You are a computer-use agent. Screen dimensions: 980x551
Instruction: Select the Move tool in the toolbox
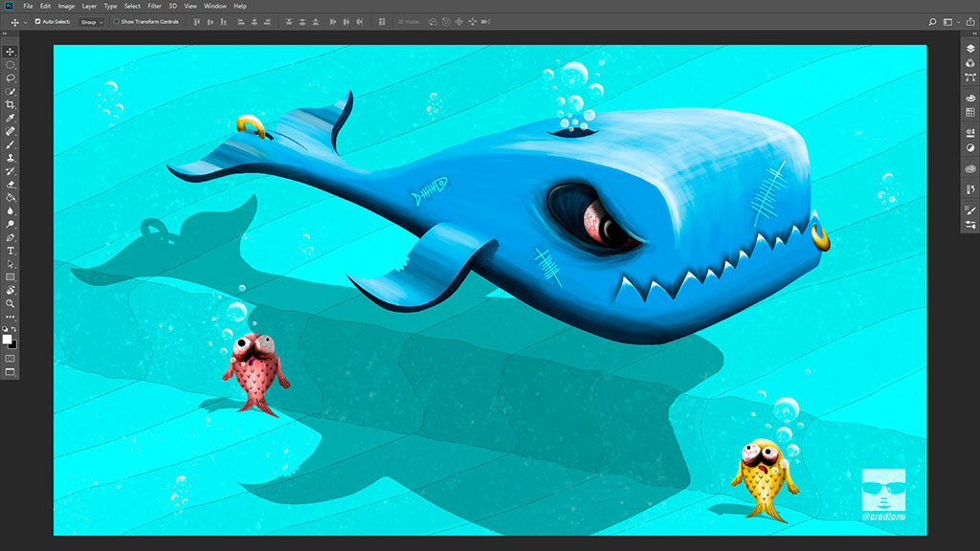pyautogui.click(x=10, y=52)
